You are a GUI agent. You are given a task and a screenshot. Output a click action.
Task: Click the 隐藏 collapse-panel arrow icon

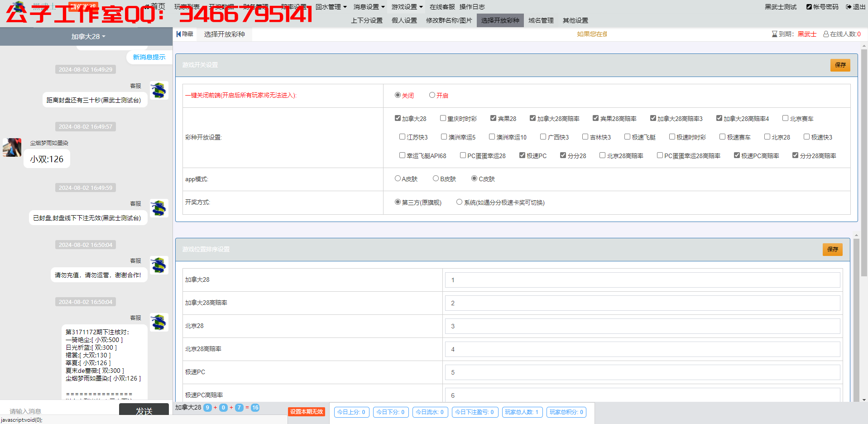(178, 34)
